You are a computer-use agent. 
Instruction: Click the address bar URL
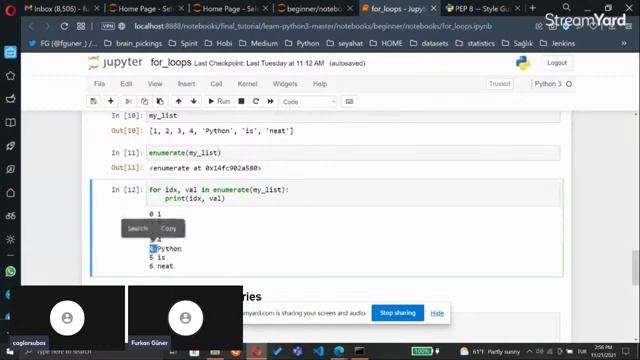[x=313, y=27]
